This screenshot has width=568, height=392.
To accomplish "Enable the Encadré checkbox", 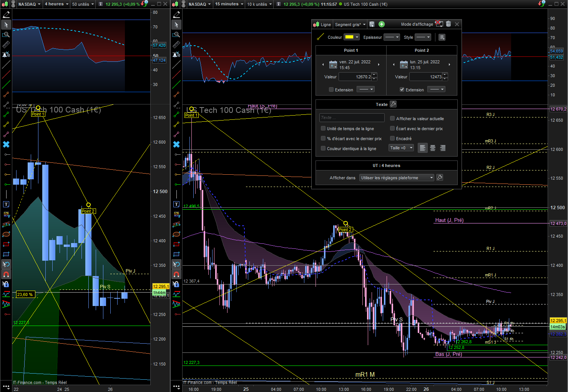I will click(x=392, y=139).
